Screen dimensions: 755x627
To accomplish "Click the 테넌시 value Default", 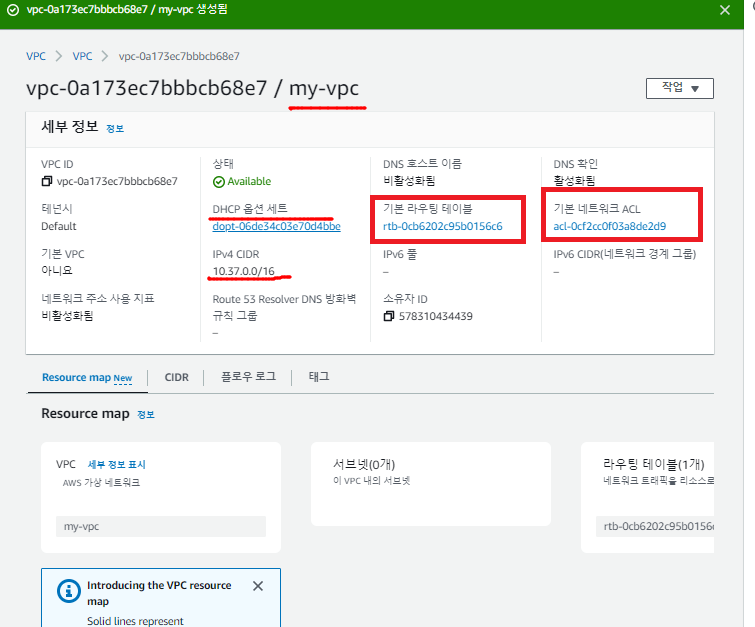I will click(x=59, y=226).
